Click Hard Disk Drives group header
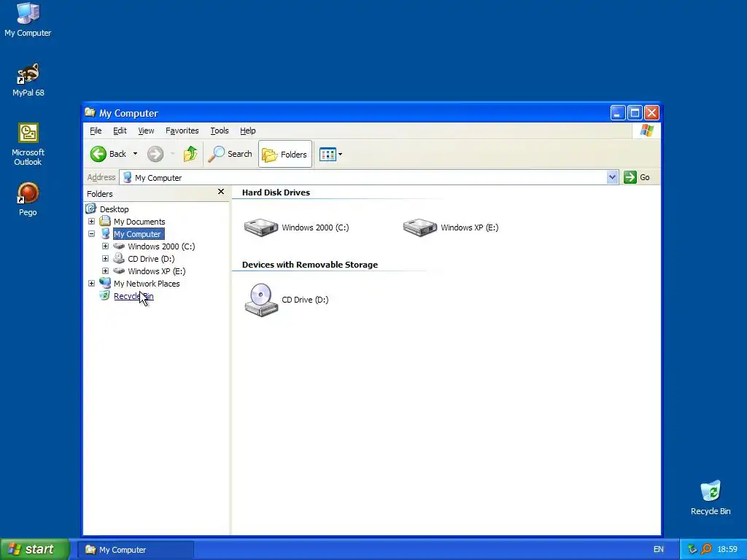The height and width of the screenshot is (560, 747). [276, 192]
